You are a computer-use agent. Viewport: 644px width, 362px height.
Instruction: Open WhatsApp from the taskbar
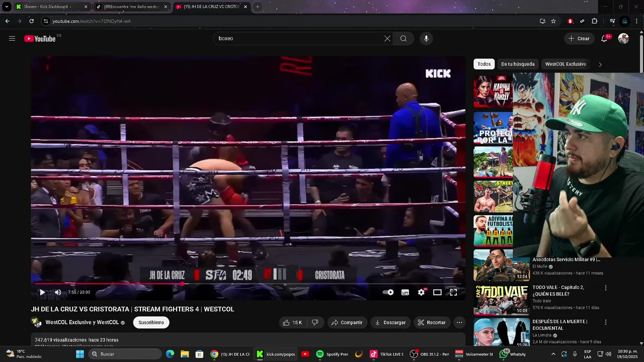pos(513,354)
